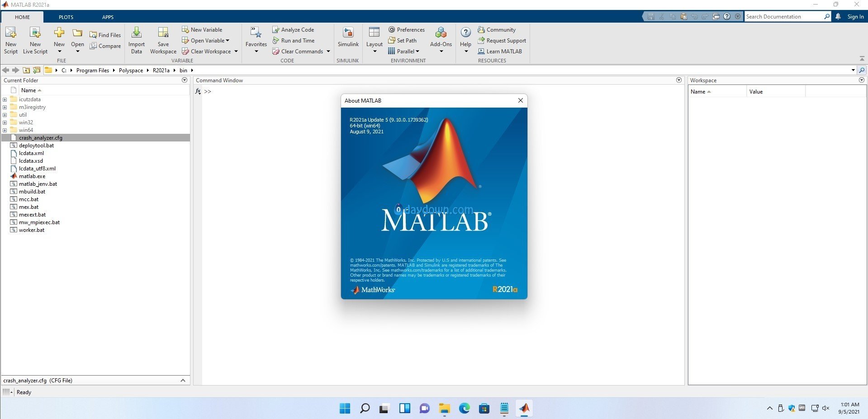Click the notification bell icon
This screenshot has height=419, width=868.
point(838,16)
